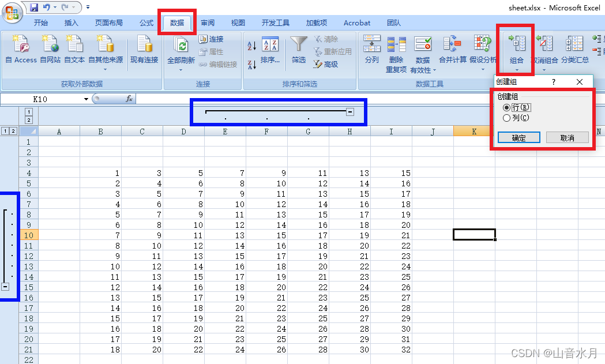Show row outline level 2
Image resolution: width=605 pixels, height=364 pixels.
pyautogui.click(x=13, y=132)
